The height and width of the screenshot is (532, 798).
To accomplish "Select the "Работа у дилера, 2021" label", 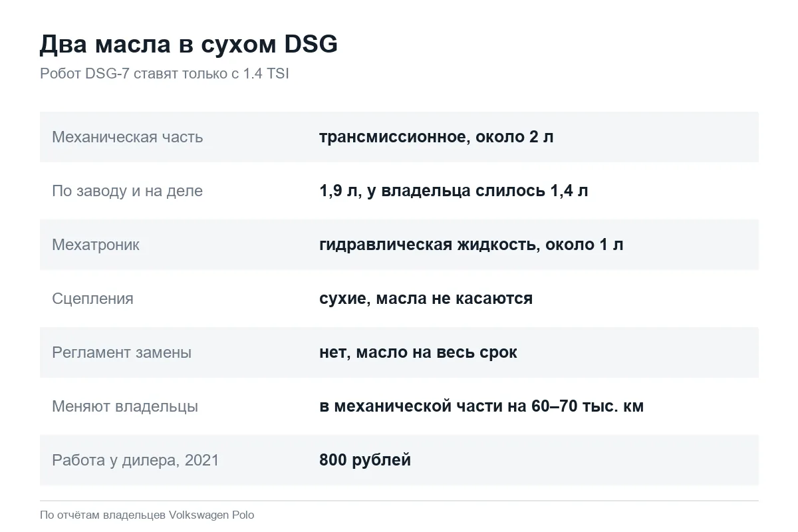I will point(136,460).
